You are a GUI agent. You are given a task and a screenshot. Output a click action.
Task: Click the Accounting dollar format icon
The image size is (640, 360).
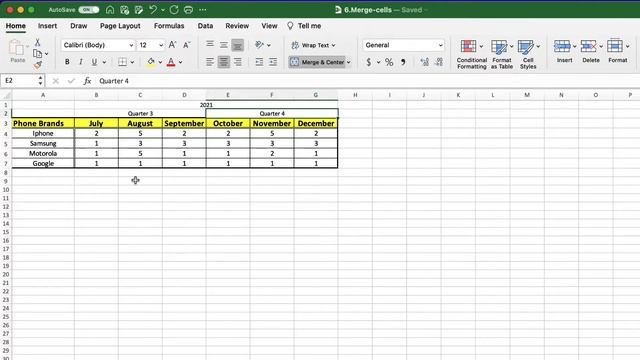coord(369,62)
